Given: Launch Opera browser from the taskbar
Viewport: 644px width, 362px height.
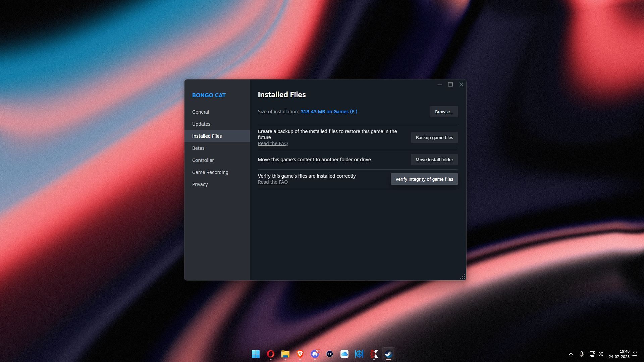Looking at the screenshot, I should pyautogui.click(x=270, y=354).
